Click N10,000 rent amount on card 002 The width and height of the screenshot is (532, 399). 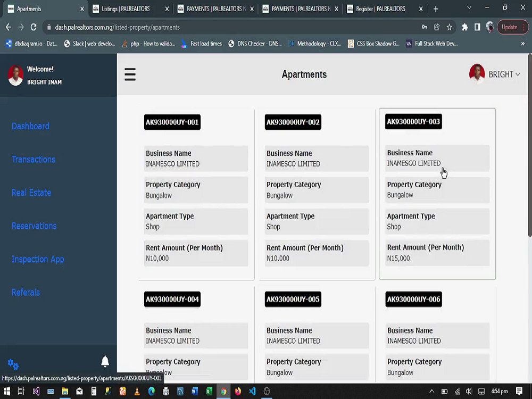(278, 258)
